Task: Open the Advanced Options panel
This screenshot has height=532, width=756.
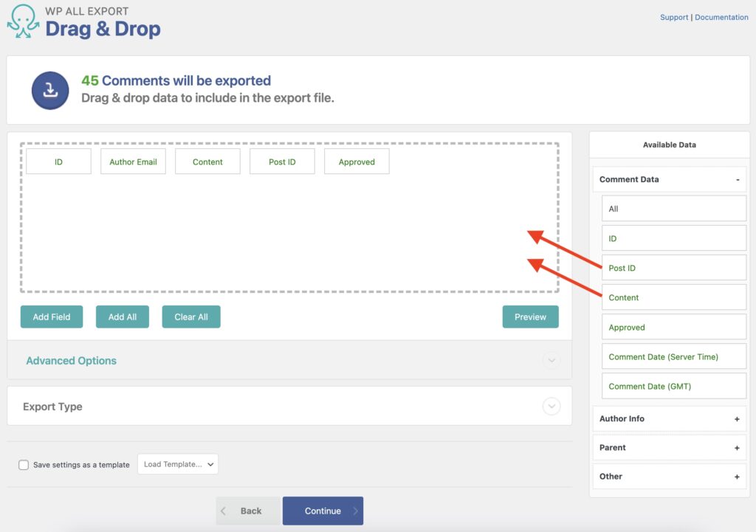Action: click(x=71, y=361)
